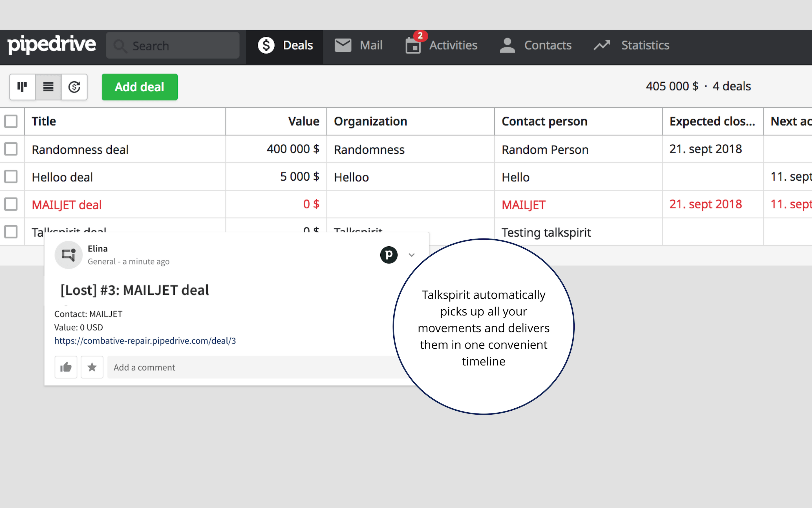This screenshot has width=812, height=508.
Task: Like the post with thumbs up
Action: pos(66,367)
